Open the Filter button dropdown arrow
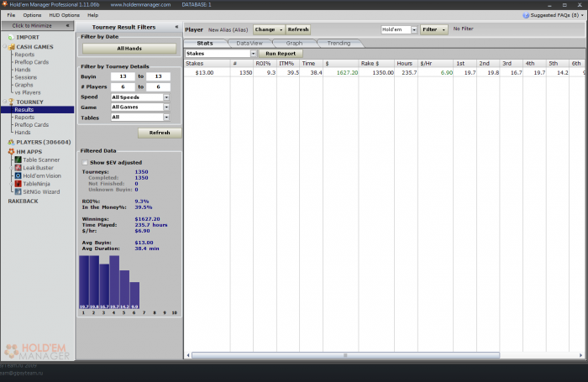Image resolution: width=588 pixels, height=382 pixels. (444, 29)
